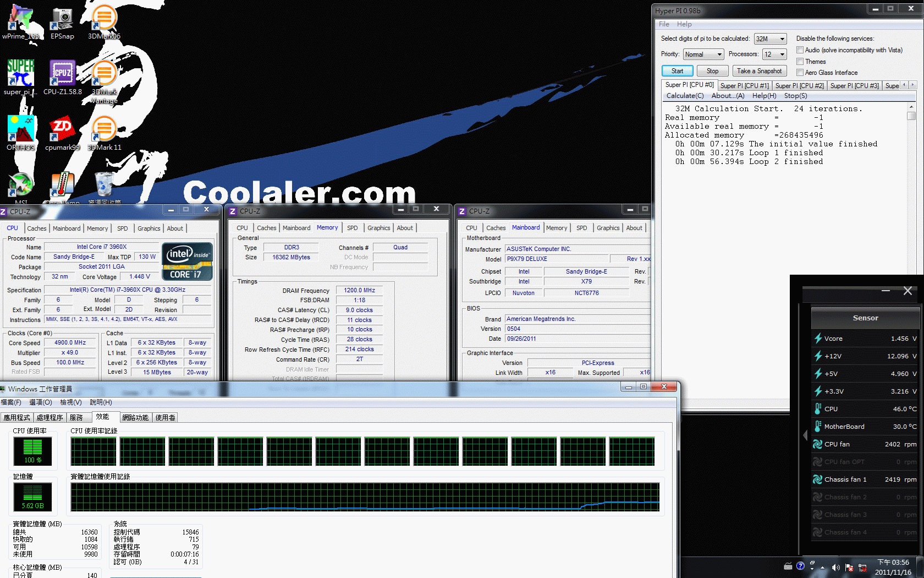
Task: Select the +12V sensor lightning icon
Action: [818, 356]
